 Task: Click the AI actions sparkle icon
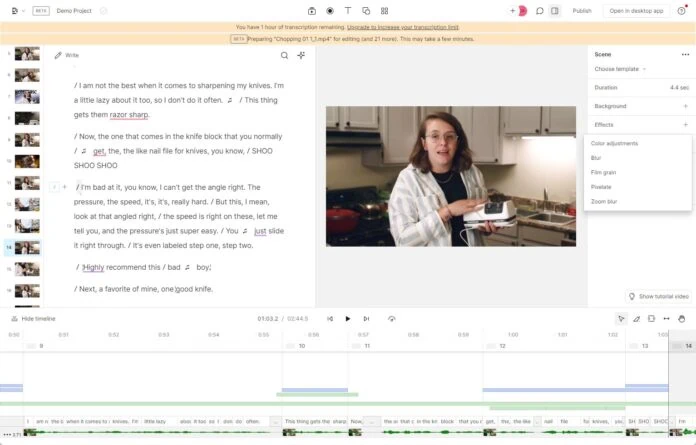point(301,55)
